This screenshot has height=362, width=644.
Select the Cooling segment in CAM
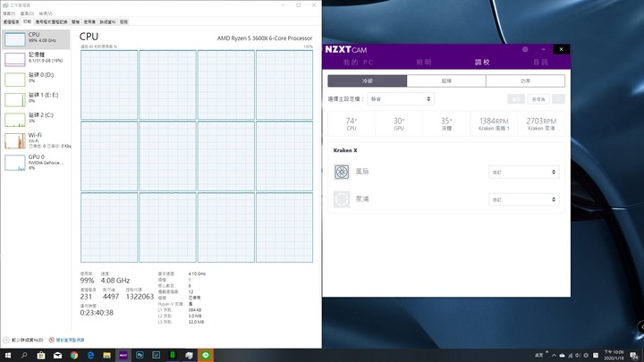click(368, 80)
